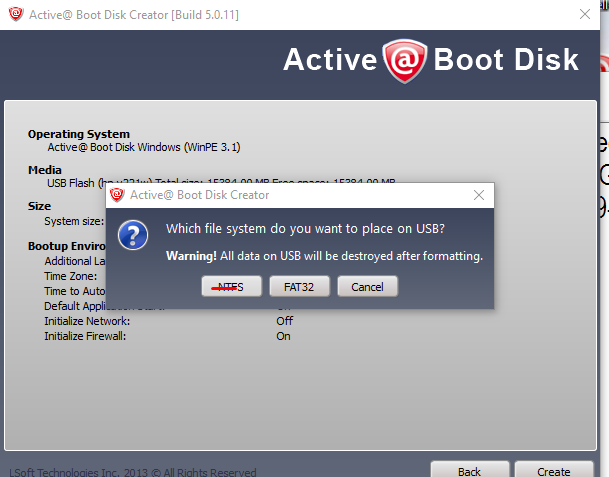
Task: Click the shield icon in main title bar
Action: pyautogui.click(x=16, y=14)
